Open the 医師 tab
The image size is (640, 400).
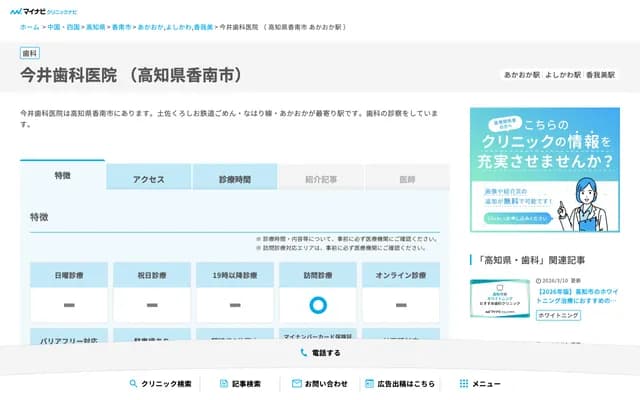tap(407, 179)
